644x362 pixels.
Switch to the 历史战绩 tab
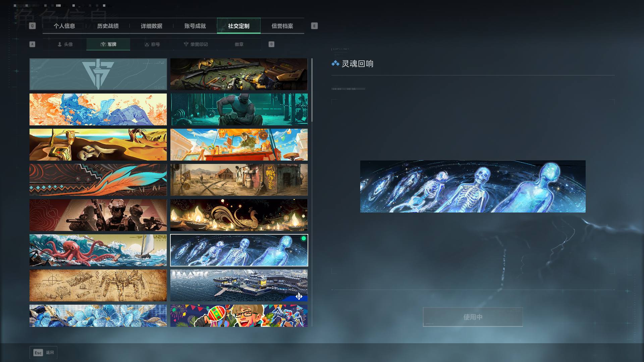coord(108,26)
